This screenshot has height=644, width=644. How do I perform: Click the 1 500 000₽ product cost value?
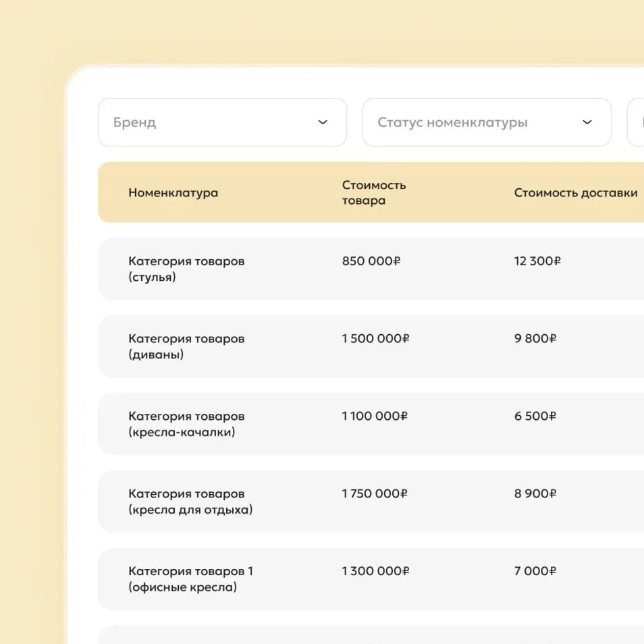coord(375,338)
